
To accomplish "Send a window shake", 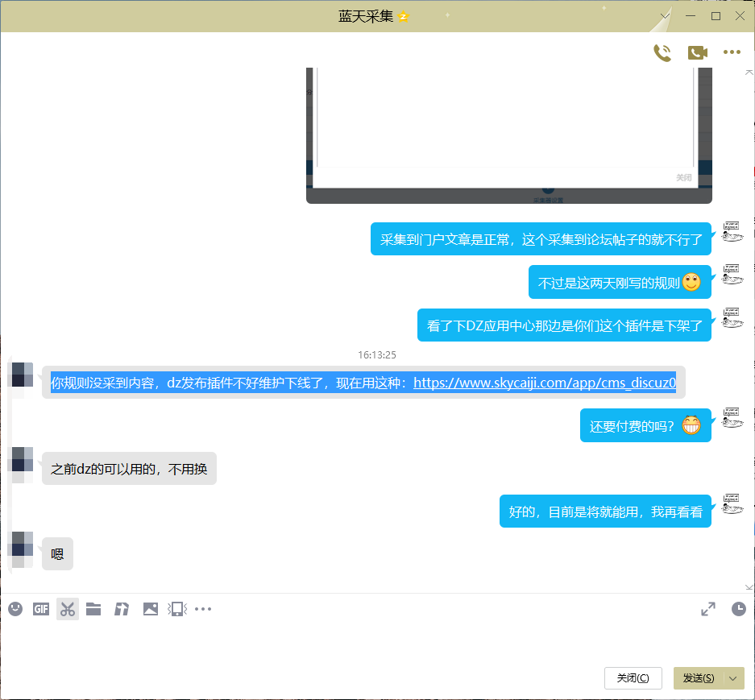I will pyautogui.click(x=176, y=609).
